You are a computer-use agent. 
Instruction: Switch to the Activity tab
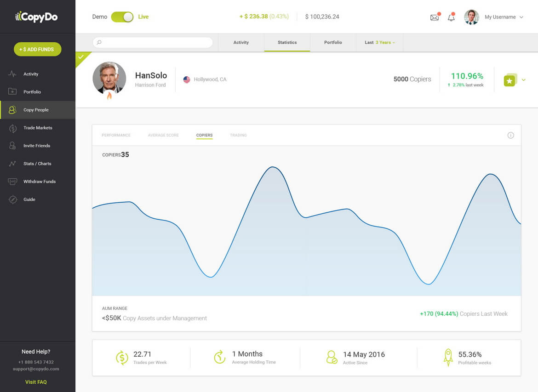241,43
